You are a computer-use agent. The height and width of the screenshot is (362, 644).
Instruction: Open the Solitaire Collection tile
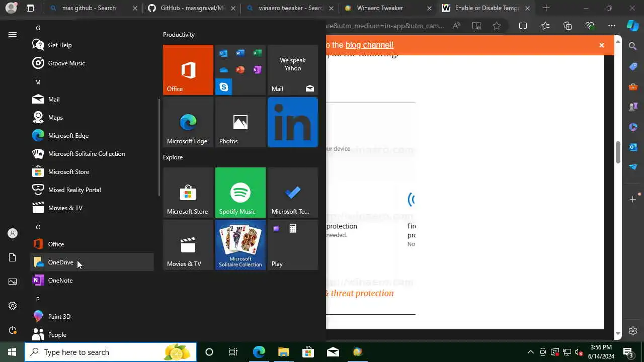[240, 245]
